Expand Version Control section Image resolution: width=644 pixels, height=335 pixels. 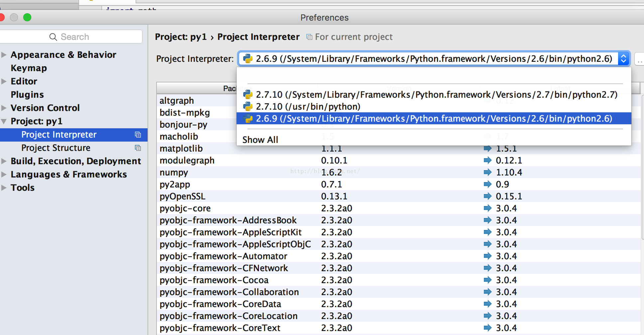coord(4,108)
